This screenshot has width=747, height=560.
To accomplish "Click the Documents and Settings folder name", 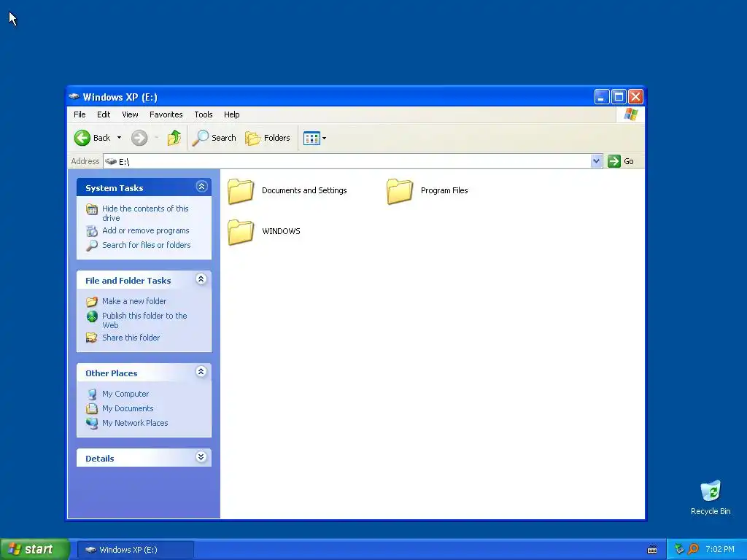I will pos(304,190).
